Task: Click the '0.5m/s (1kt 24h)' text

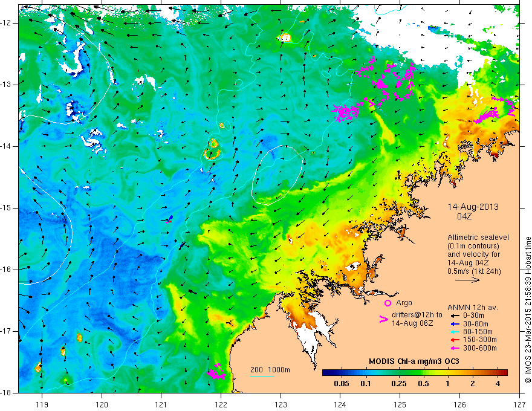Action: (x=474, y=271)
